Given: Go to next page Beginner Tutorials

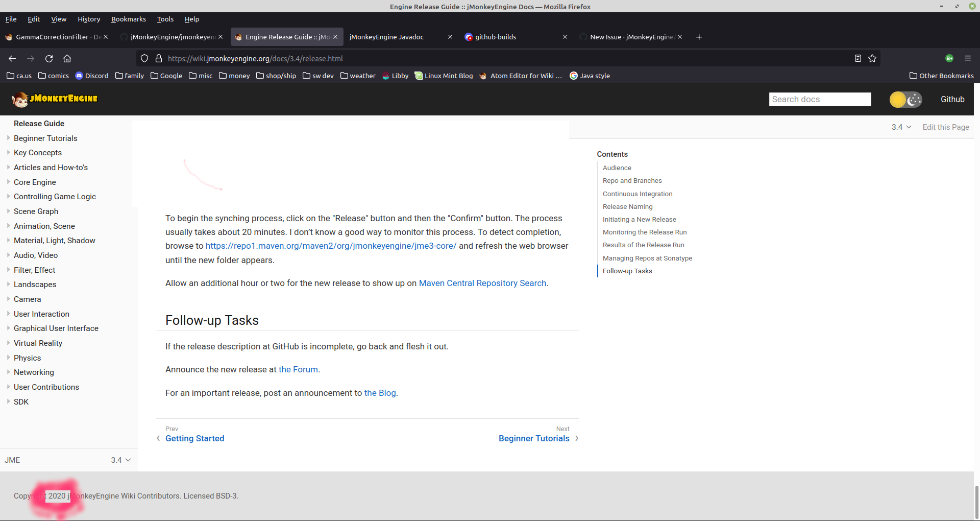Looking at the screenshot, I should (534, 438).
